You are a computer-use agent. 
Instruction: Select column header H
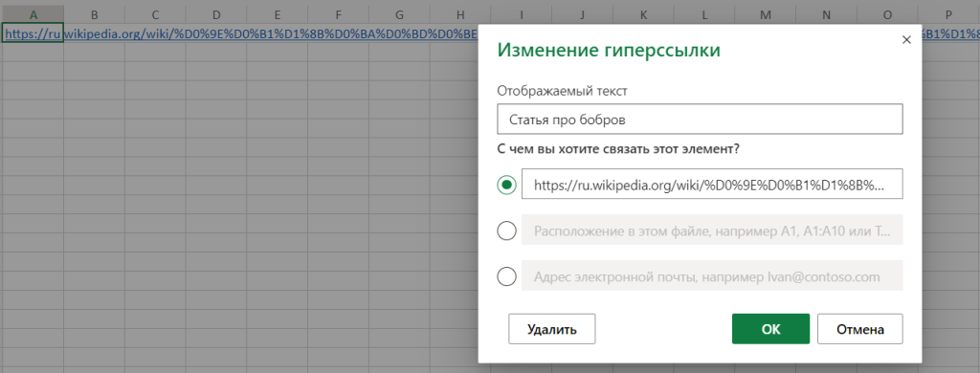(460, 14)
